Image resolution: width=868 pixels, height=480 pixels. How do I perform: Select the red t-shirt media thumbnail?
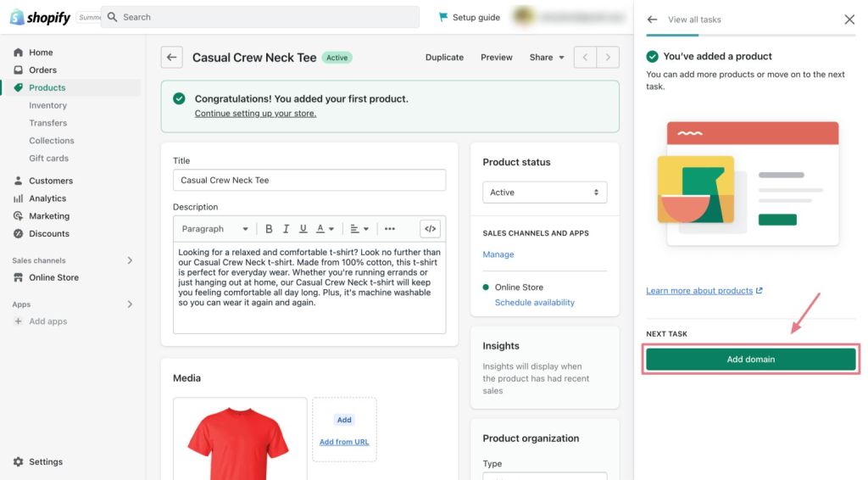pyautogui.click(x=240, y=441)
